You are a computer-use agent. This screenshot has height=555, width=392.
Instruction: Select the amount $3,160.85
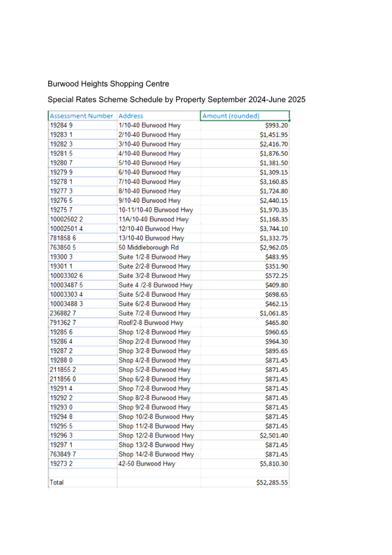pyautogui.click(x=274, y=182)
